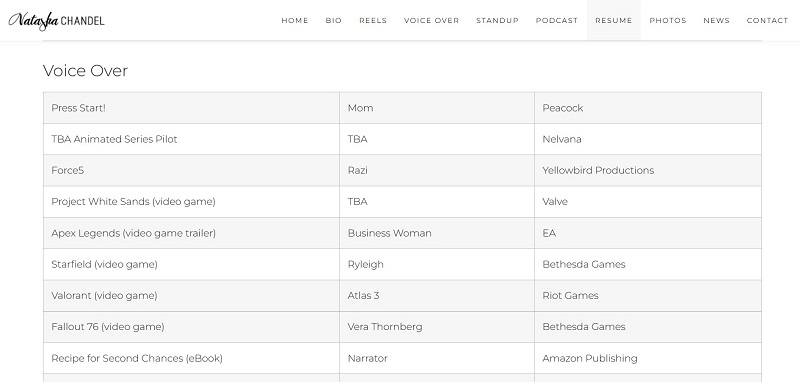This screenshot has width=800, height=382.
Task: Select the Press Start! table cell
Action: coord(191,108)
